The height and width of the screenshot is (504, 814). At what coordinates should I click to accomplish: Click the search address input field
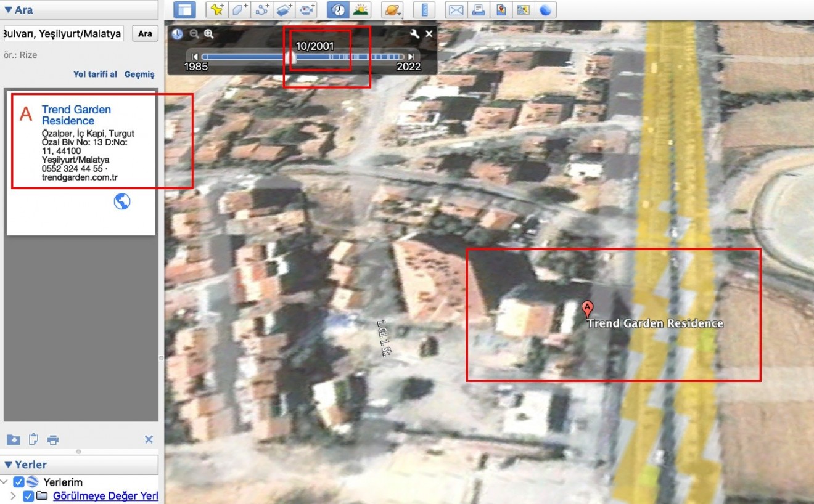tap(62, 33)
